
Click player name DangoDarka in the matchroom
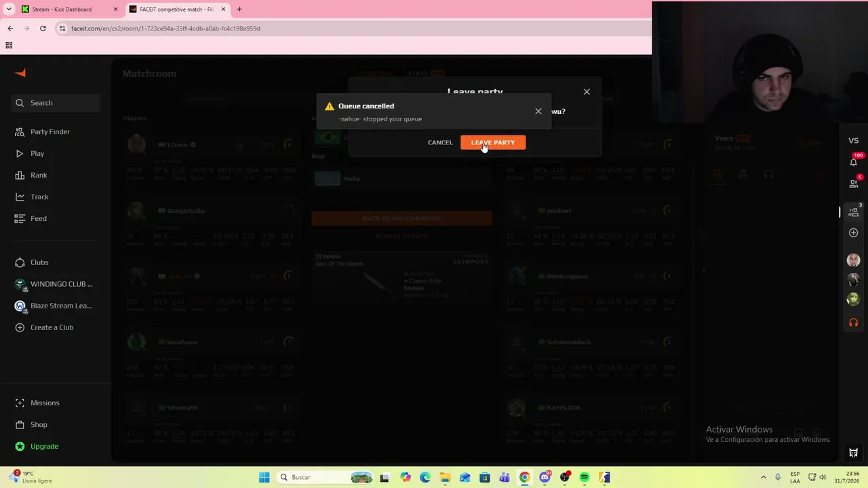186,211
